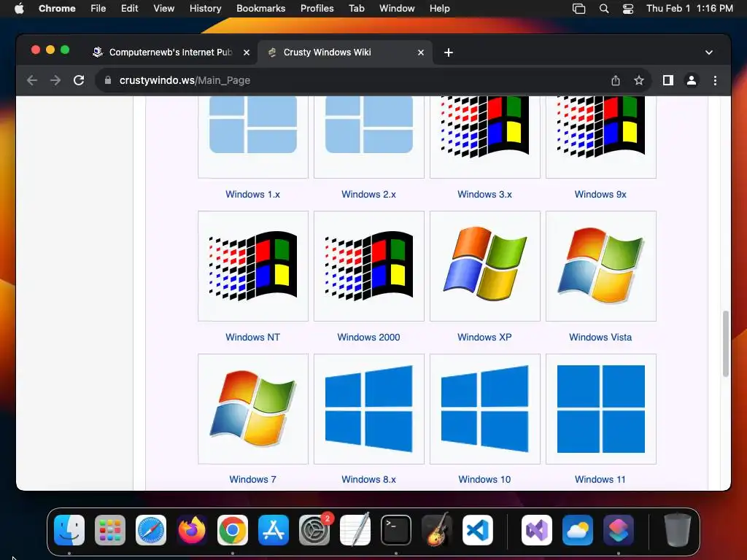The image size is (747, 560).
Task: Launch Visual Studio Code from dock
Action: [478, 530]
